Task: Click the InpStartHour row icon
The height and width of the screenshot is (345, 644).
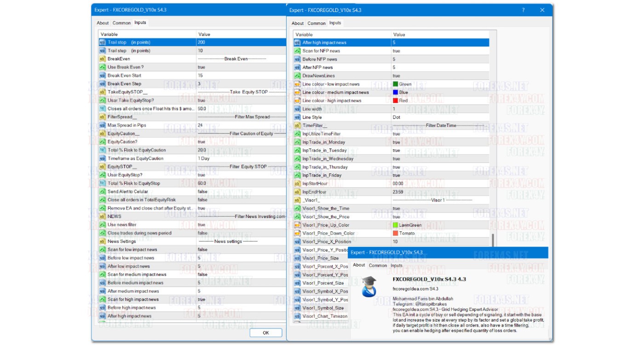Action: pyautogui.click(x=297, y=184)
